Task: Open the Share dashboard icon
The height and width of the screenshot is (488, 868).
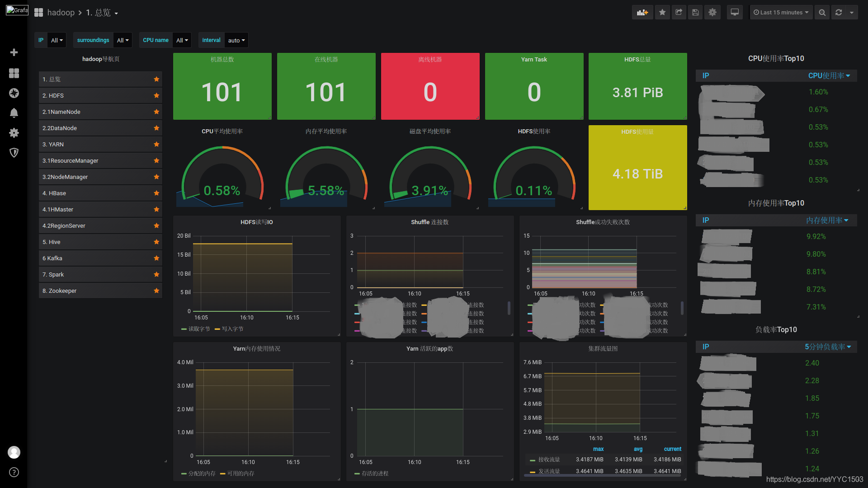Action: pyautogui.click(x=679, y=13)
